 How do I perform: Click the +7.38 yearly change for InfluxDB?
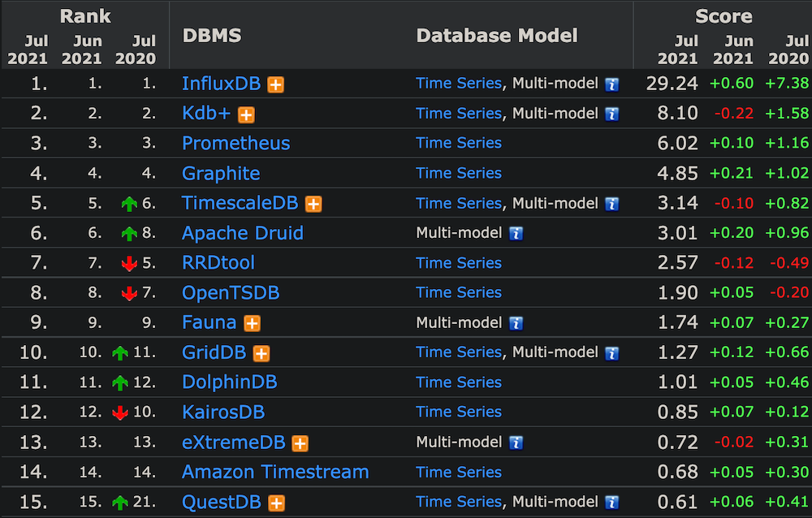[787, 84]
